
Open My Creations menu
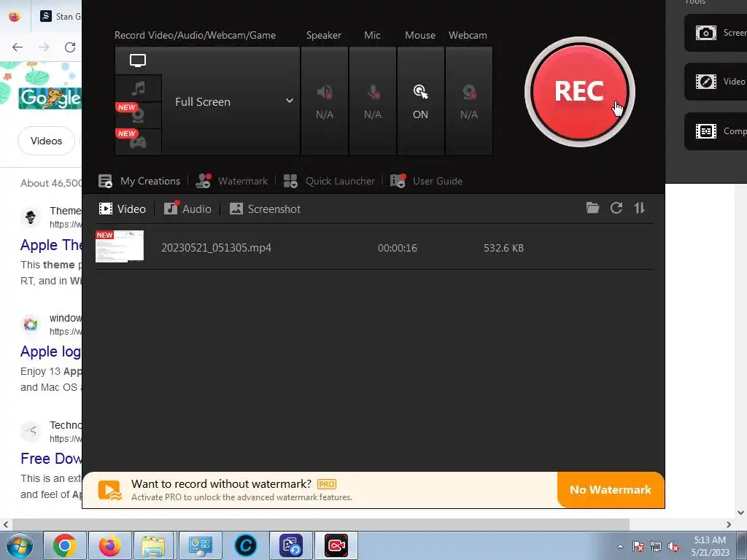[139, 181]
